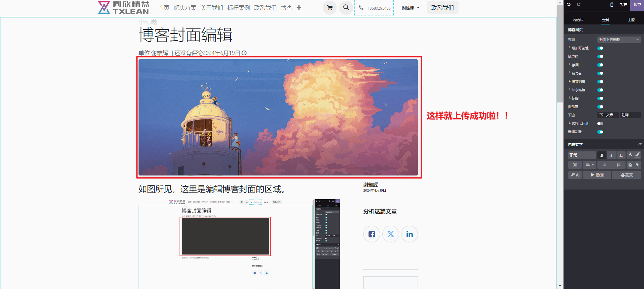Clear formatting with the eraser icon

click(x=640, y=144)
